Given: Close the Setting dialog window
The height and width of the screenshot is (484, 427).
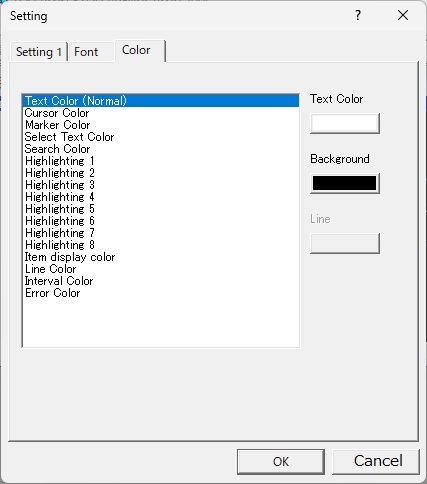Looking at the screenshot, I should [403, 15].
